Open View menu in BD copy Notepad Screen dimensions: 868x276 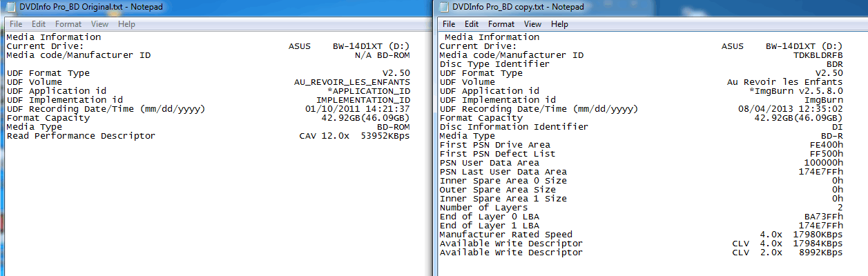tap(532, 23)
